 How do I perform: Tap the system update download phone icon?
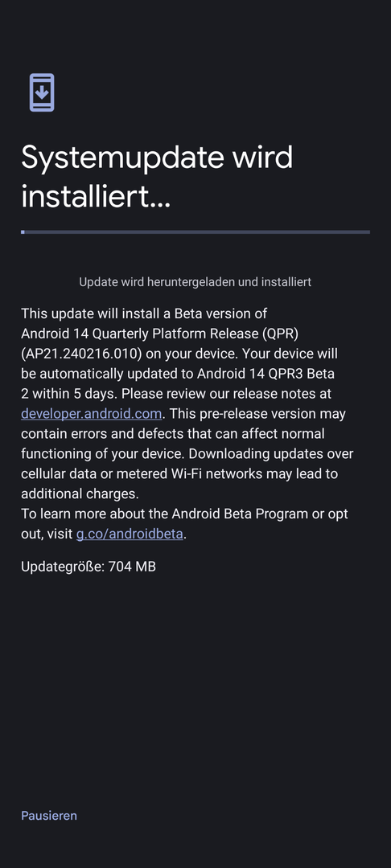[42, 92]
